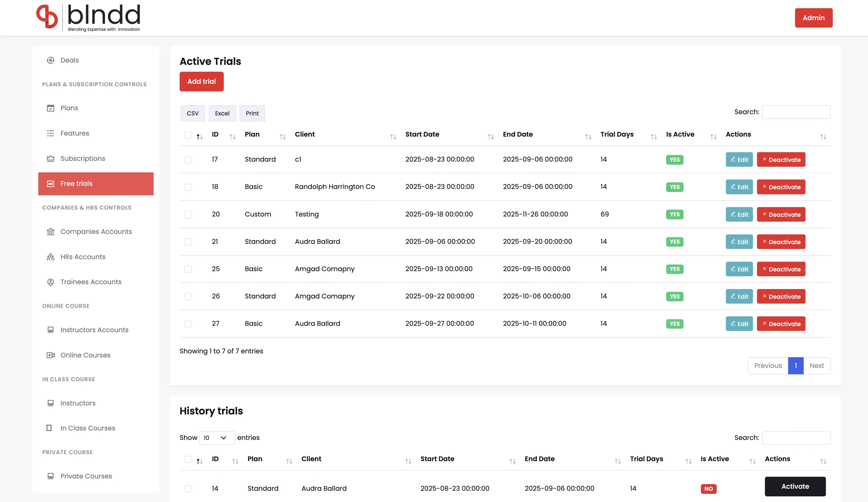The width and height of the screenshot is (868, 502).
Task: Click the 'Amgad Comapny' cell in row 25
Action: 325,269
